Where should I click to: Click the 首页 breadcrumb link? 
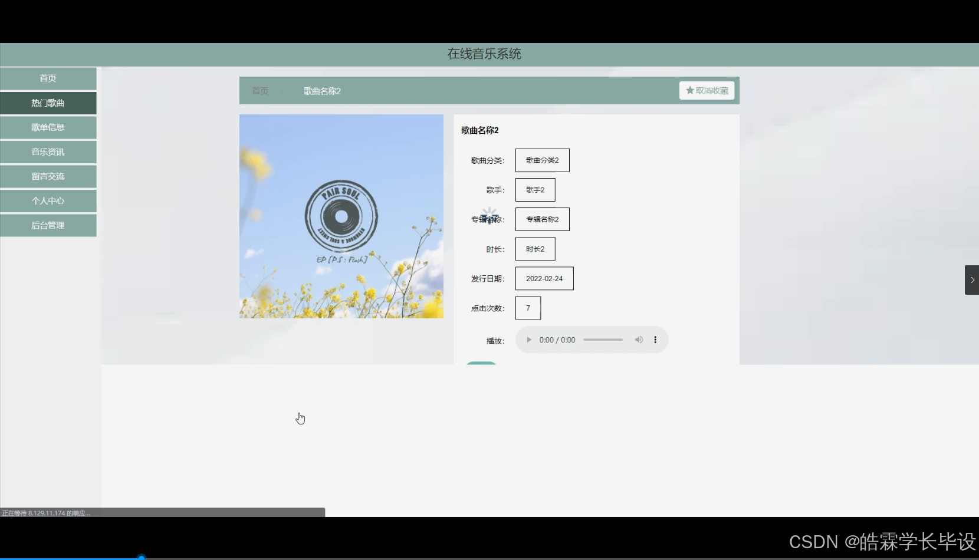point(260,91)
